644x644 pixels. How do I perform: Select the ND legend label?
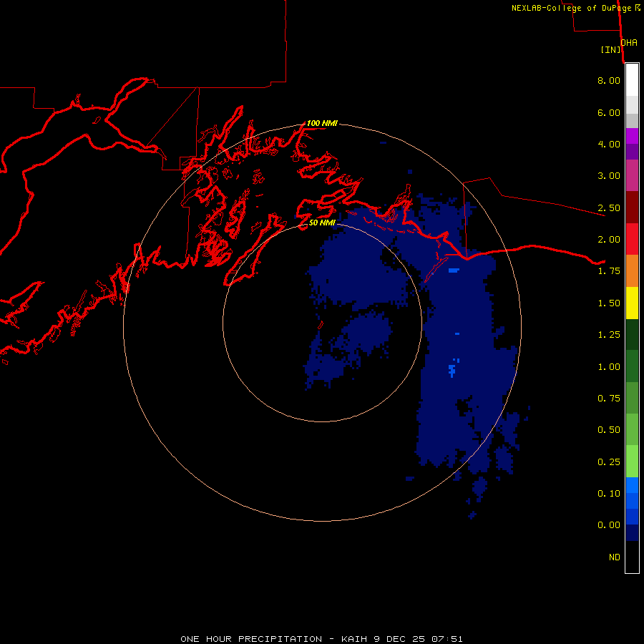tap(615, 557)
